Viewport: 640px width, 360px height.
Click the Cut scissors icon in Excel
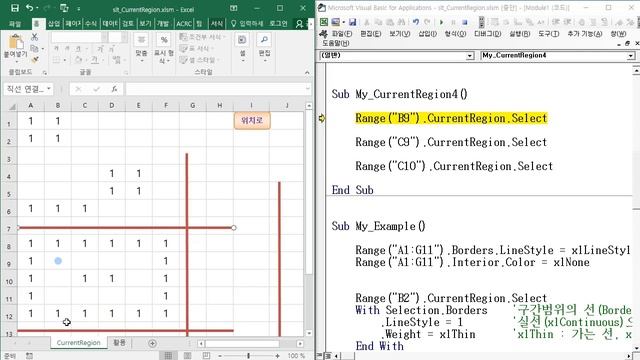(35, 38)
